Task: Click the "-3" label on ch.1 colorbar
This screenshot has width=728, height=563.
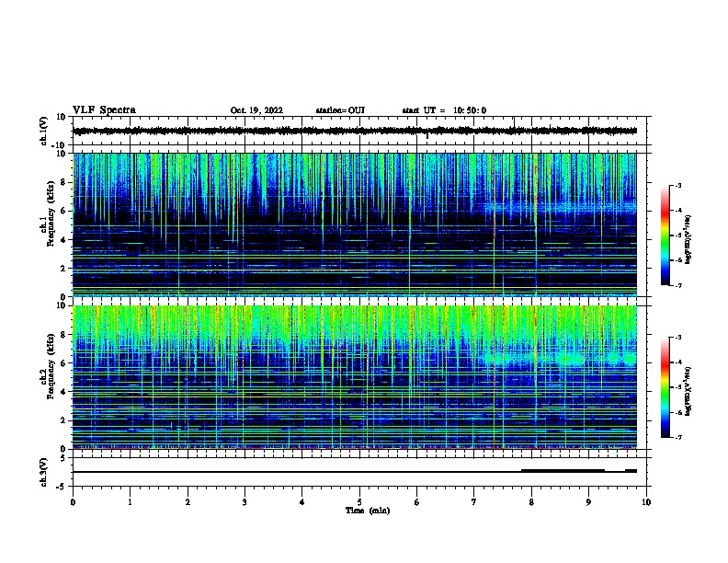Action: pos(677,185)
